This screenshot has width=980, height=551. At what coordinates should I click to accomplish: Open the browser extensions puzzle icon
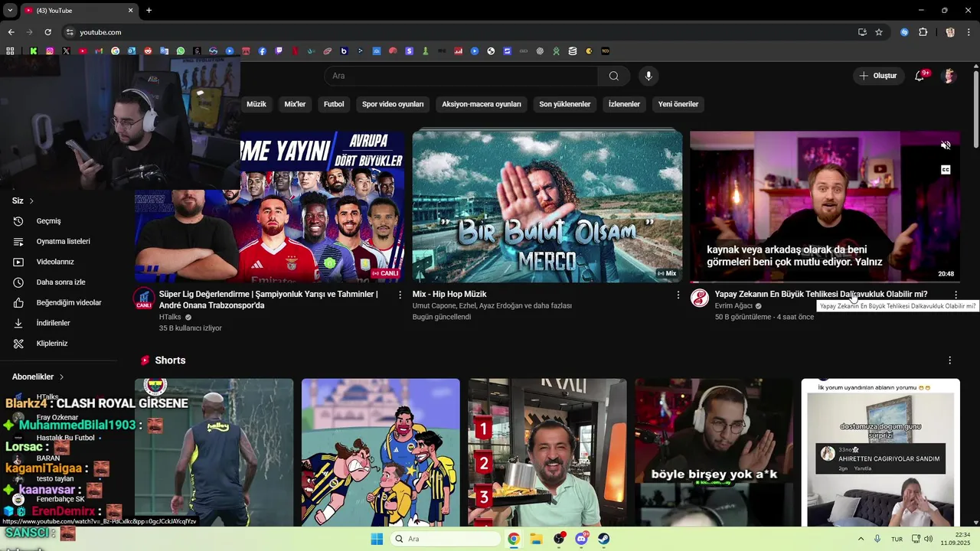coord(923,32)
